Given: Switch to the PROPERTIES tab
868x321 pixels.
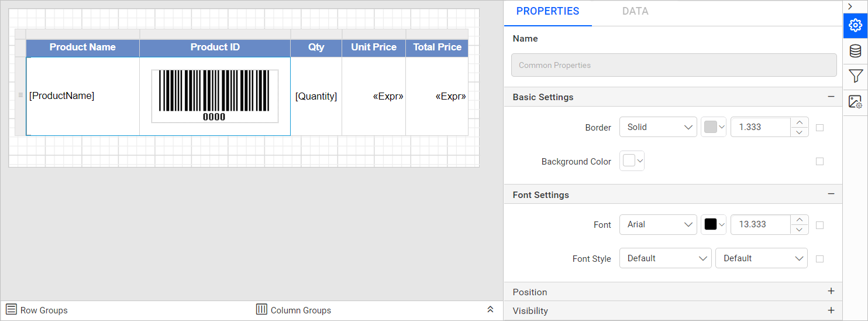Looking at the screenshot, I should coord(547,12).
